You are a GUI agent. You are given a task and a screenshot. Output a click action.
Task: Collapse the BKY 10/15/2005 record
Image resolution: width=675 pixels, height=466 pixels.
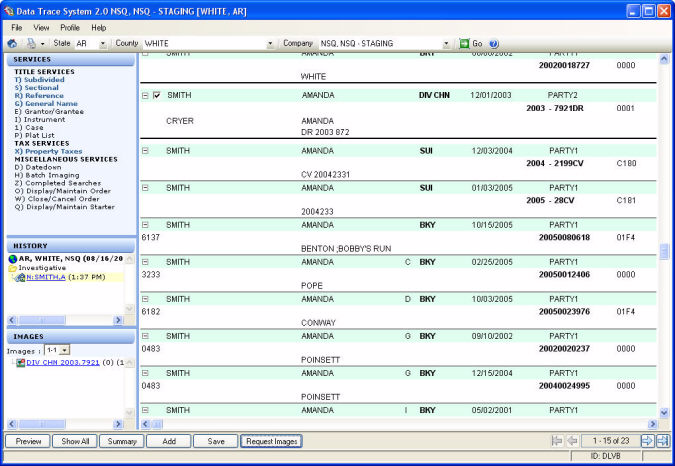click(146, 225)
